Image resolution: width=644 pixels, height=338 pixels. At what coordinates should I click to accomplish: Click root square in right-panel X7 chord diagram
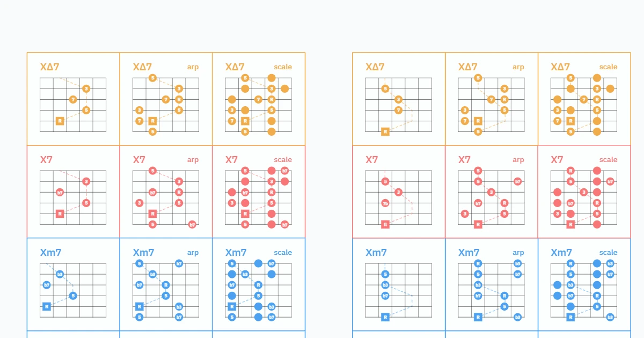[385, 224]
